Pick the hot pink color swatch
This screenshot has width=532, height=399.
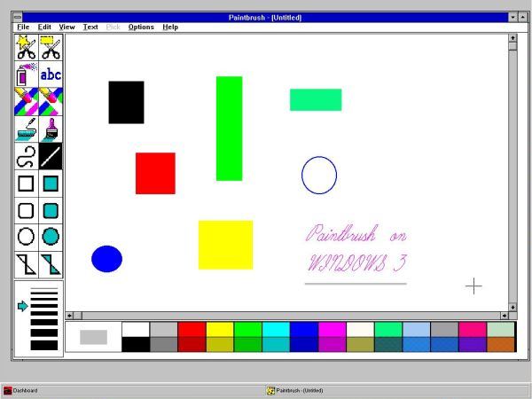[x=473, y=330]
